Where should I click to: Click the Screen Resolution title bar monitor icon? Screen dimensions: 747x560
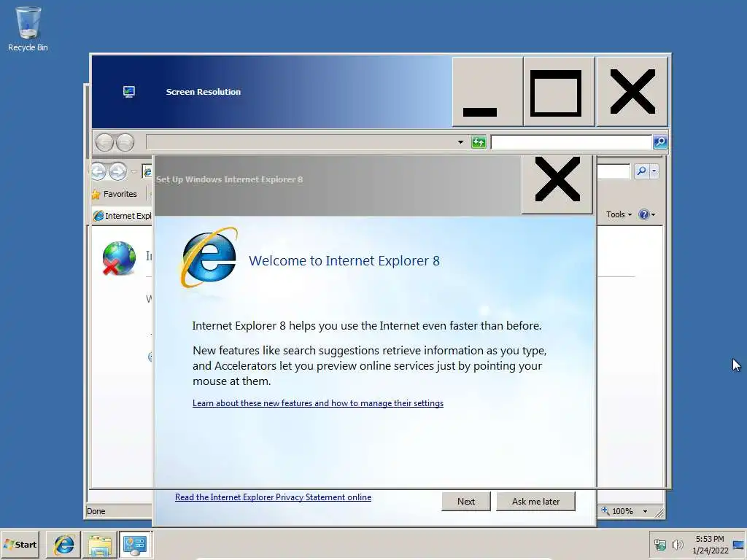[x=128, y=91]
